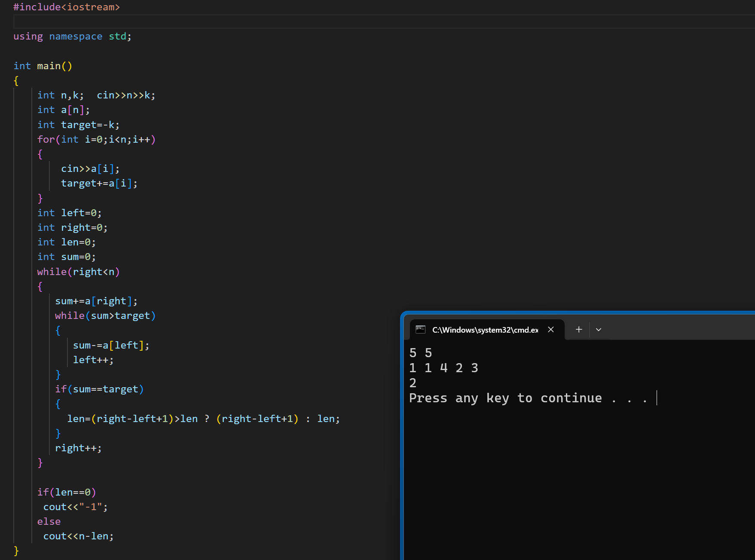
Task: Click the 'sum+=a[right];' statement
Action: coord(96,301)
